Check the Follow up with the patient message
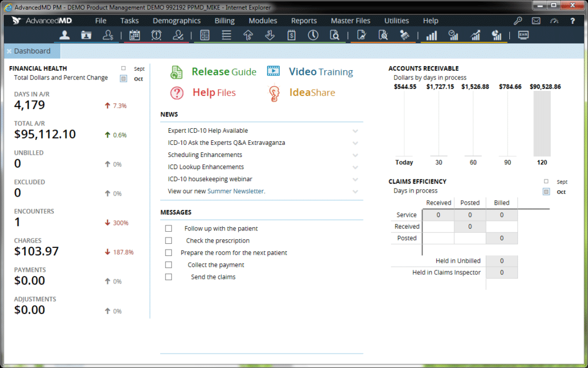Screen dimensions: 588x368 [x=169, y=228]
